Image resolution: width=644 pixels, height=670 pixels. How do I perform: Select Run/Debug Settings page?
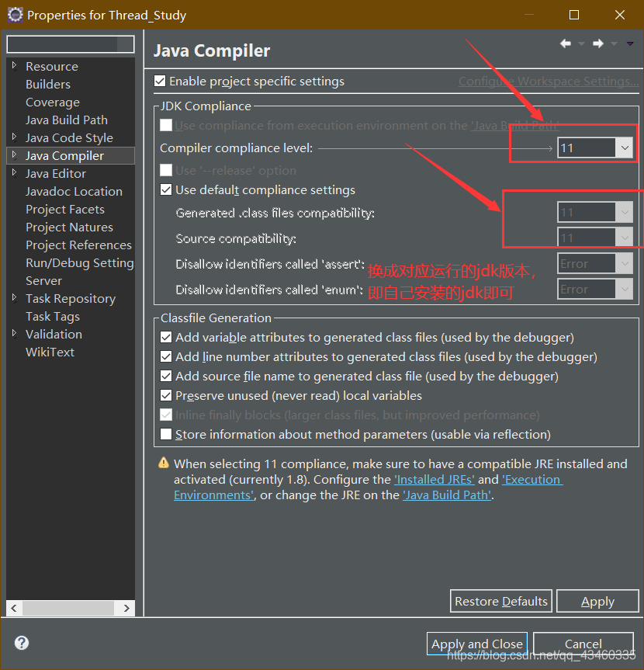point(80,262)
